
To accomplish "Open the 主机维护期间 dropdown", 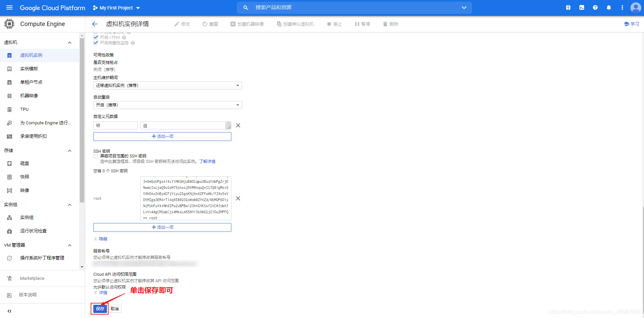I will (x=168, y=85).
